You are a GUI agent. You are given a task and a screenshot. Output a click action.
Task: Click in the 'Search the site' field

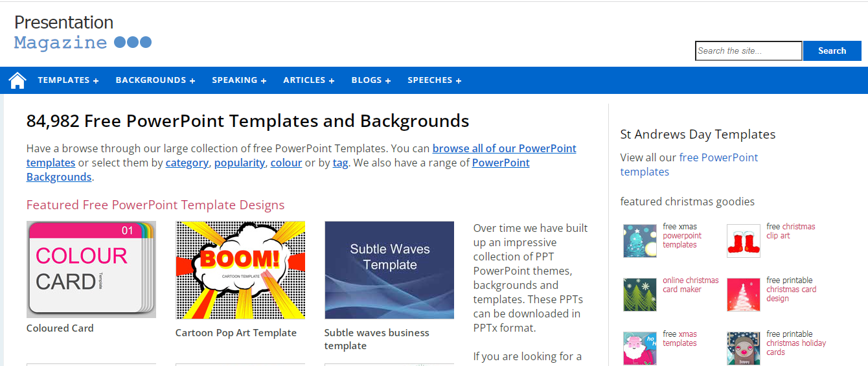click(748, 51)
